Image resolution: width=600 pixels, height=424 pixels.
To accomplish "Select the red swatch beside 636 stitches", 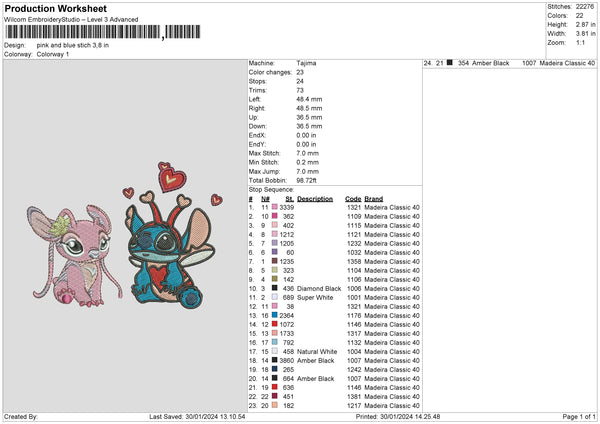I will pos(274,387).
